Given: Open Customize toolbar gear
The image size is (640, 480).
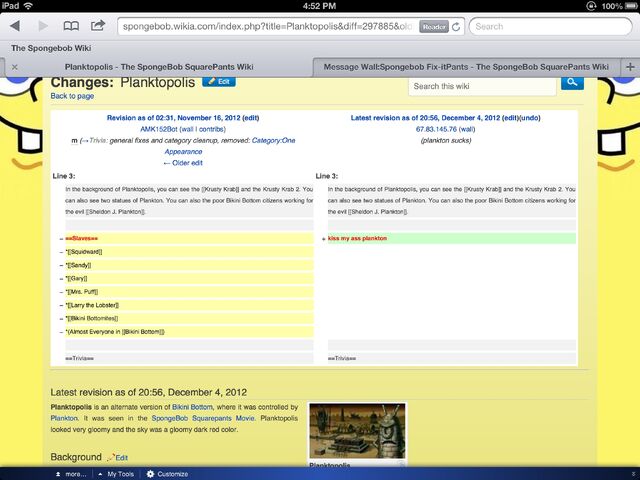Looking at the screenshot, I should (167, 474).
